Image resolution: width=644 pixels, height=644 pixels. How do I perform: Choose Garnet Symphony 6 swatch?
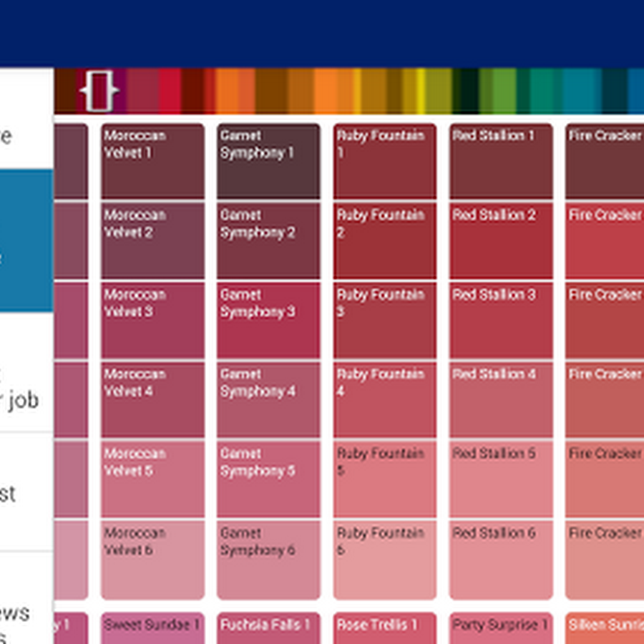pos(268,560)
